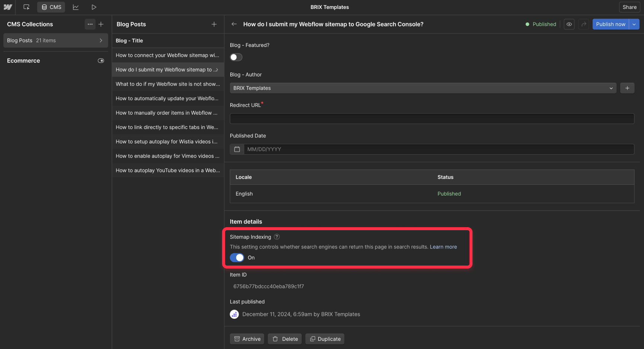The image size is (644, 349).
Task: Select 'How do I submit my Webflow sitemap' row
Action: pyautogui.click(x=168, y=70)
